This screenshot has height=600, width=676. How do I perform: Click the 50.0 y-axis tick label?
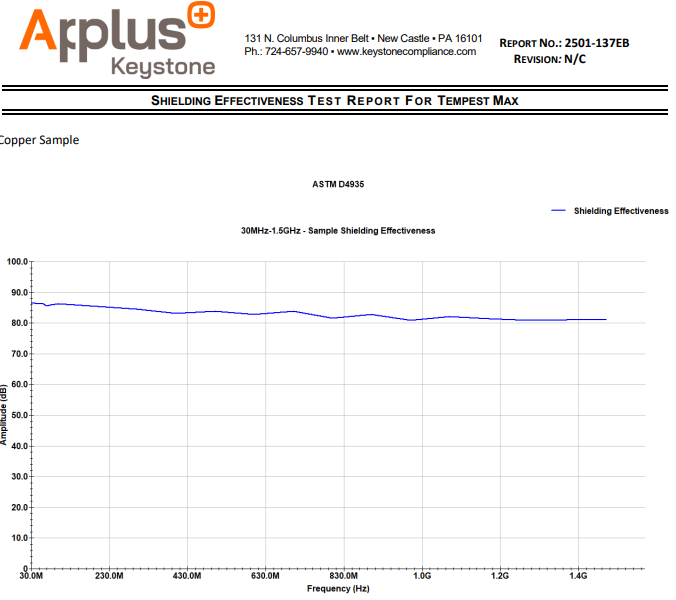tap(19, 416)
